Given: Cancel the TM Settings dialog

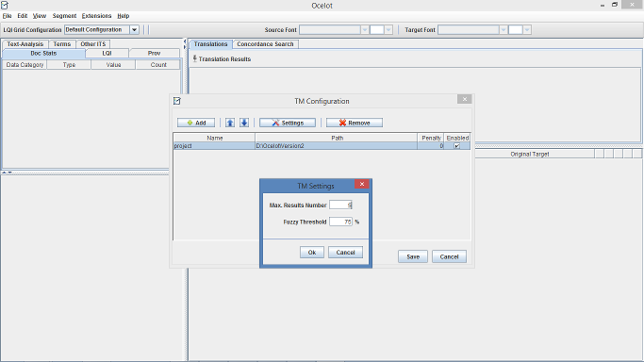Looking at the screenshot, I should pyautogui.click(x=345, y=253).
